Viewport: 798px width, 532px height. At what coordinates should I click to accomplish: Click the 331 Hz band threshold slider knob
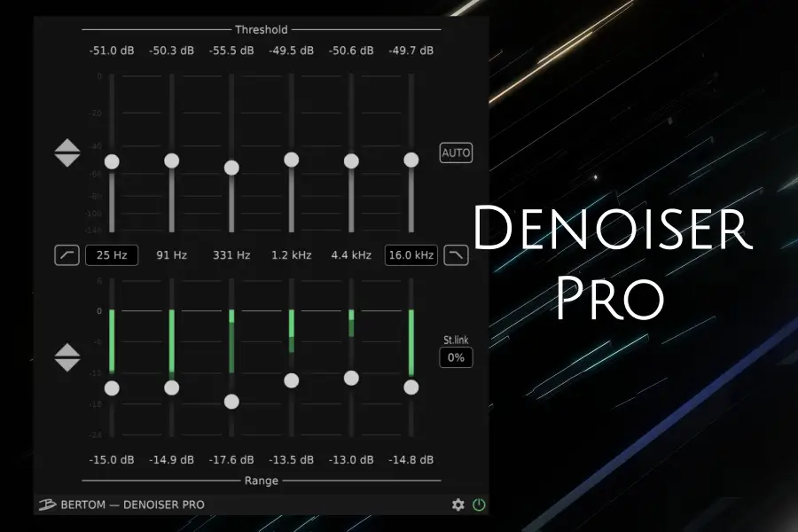click(x=231, y=168)
